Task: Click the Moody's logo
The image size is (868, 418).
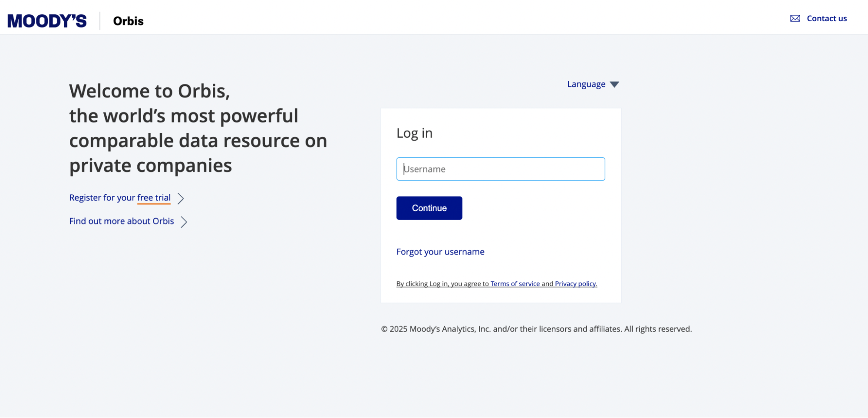Action: click(47, 21)
